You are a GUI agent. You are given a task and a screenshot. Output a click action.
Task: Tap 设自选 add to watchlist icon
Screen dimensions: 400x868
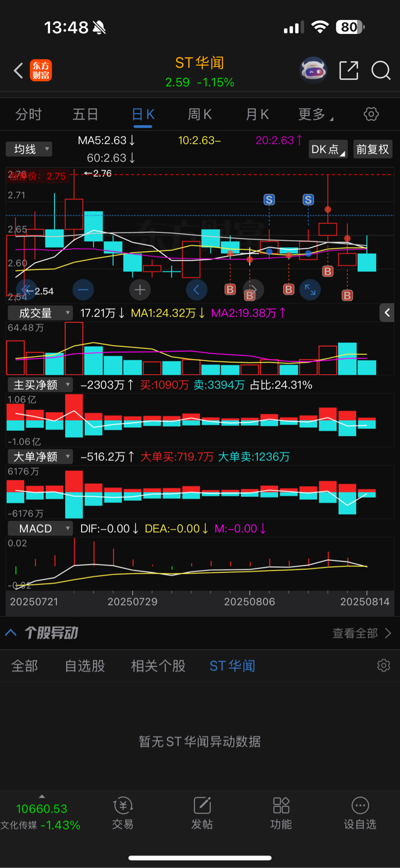pos(360,813)
